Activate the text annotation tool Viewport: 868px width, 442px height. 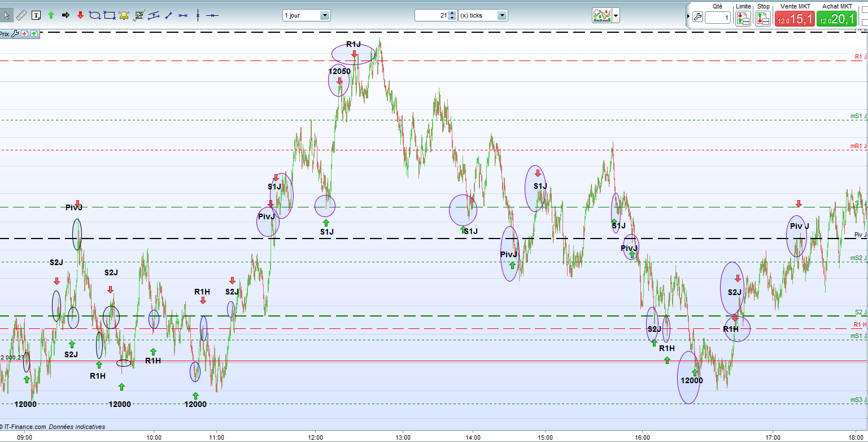[36, 15]
